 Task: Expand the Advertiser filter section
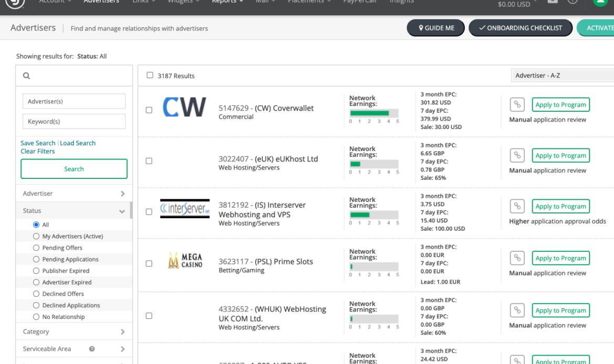73,194
